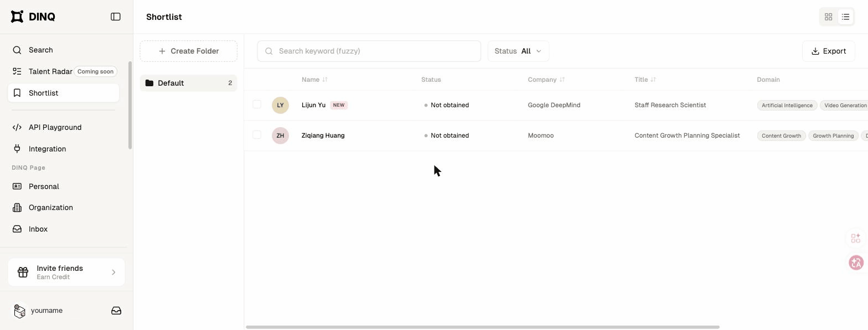The image size is (868, 330).
Task: Tick checkbox for Ziqiang Huang row
Action: [x=257, y=135]
